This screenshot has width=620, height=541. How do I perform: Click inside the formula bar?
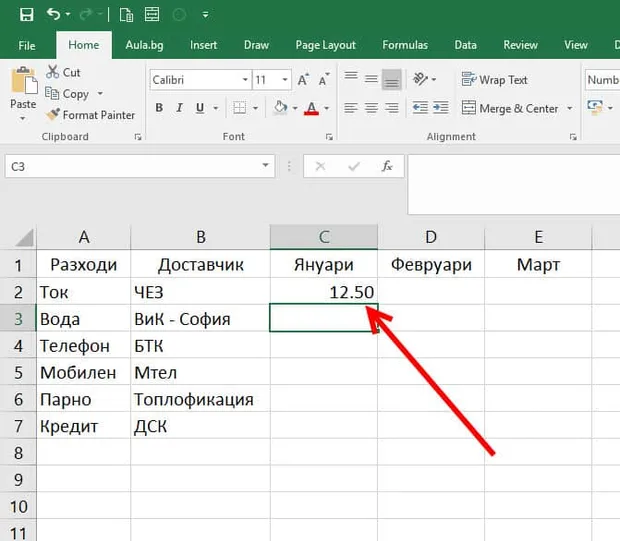click(514, 184)
